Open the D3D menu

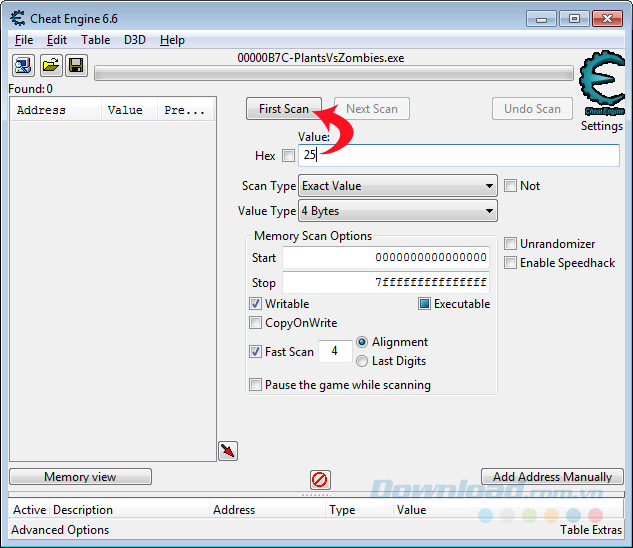pos(135,40)
